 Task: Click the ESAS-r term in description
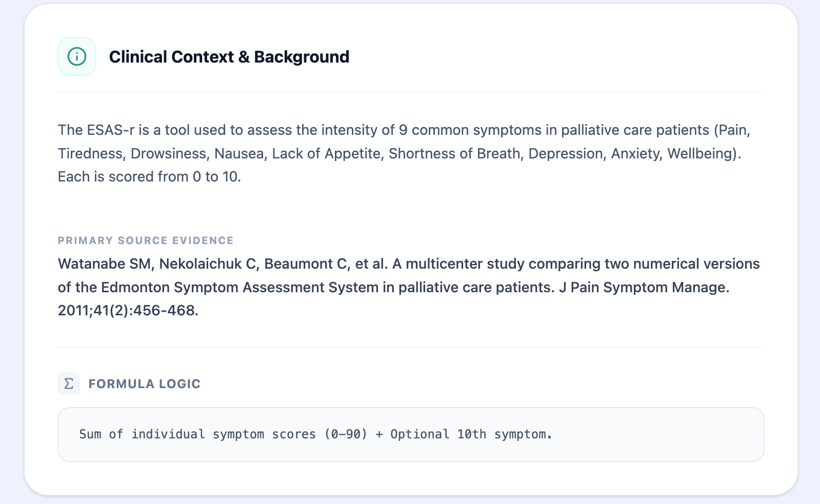point(111,130)
